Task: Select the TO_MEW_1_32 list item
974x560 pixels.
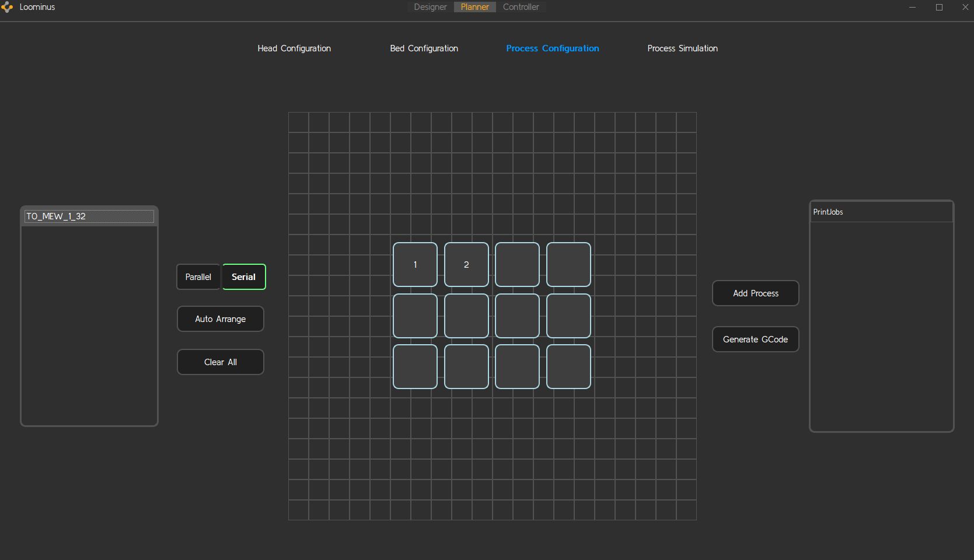Action: point(89,216)
